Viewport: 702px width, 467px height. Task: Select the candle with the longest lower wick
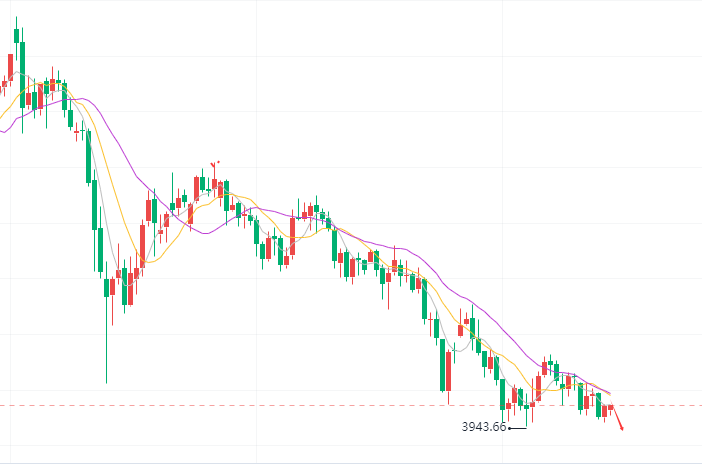pos(107,322)
